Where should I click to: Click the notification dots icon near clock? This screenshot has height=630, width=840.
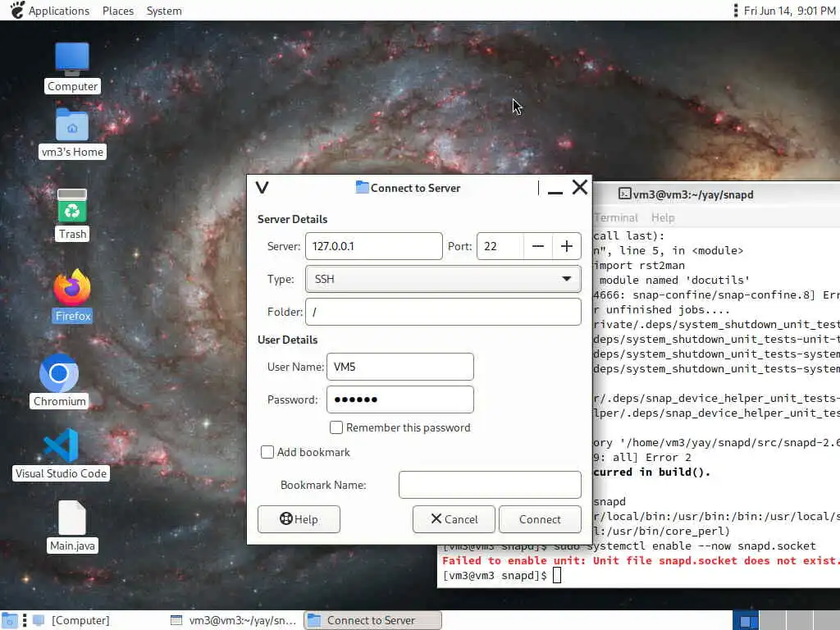(736, 10)
